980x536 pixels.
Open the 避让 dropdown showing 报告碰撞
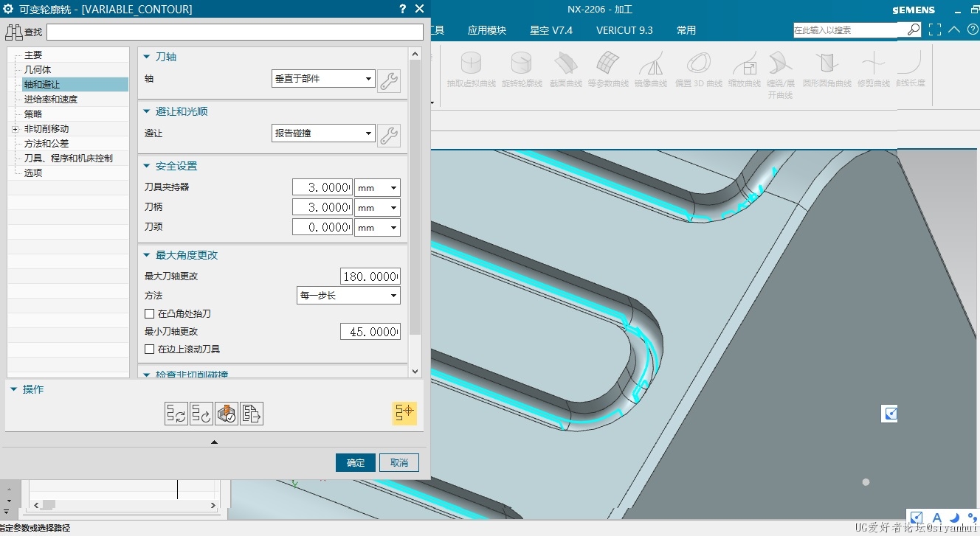coord(323,133)
